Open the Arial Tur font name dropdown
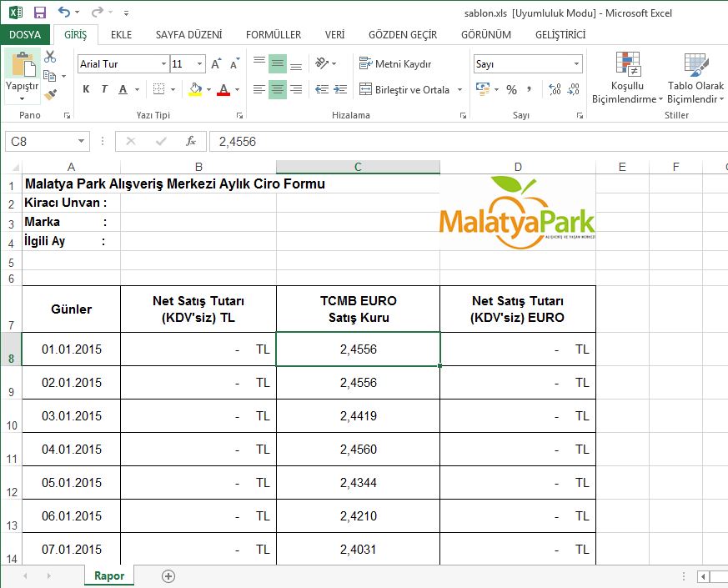This screenshot has height=588, width=728. (163, 64)
